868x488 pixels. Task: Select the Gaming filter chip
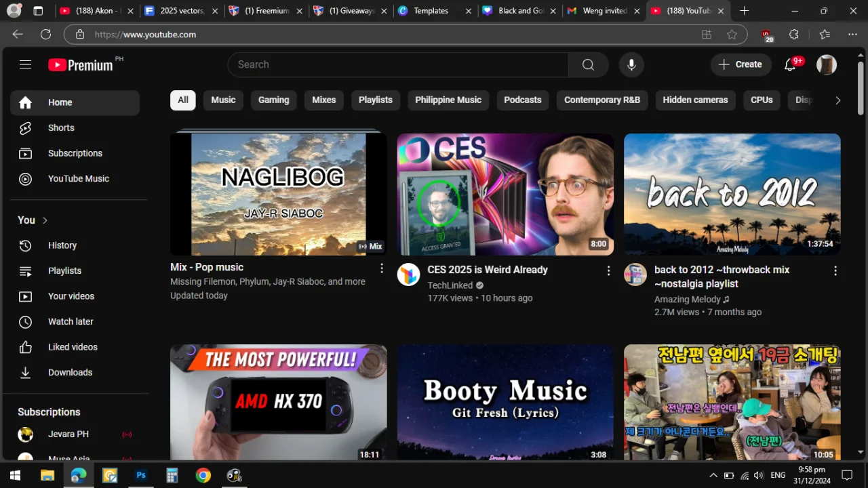273,100
